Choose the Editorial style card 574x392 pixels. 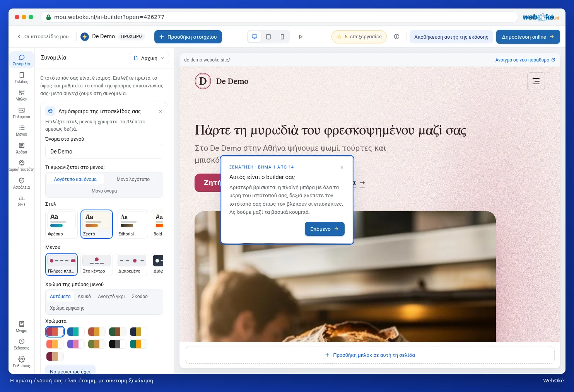tap(132, 224)
